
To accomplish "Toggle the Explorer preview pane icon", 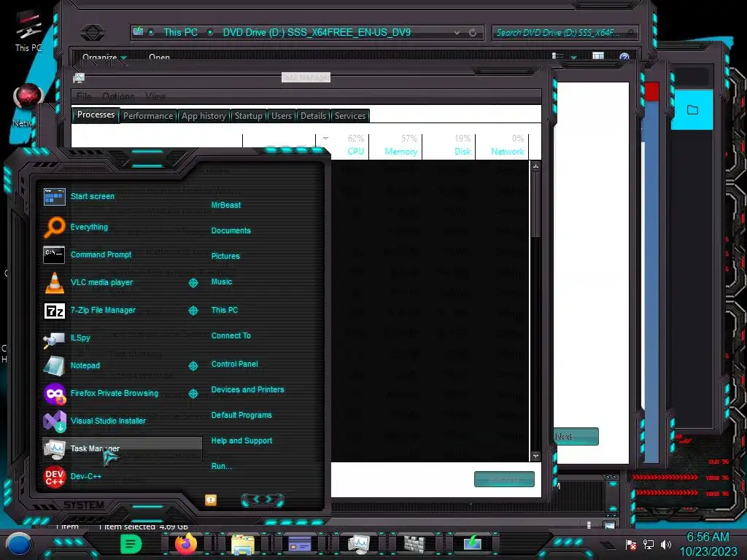I will pos(598,57).
